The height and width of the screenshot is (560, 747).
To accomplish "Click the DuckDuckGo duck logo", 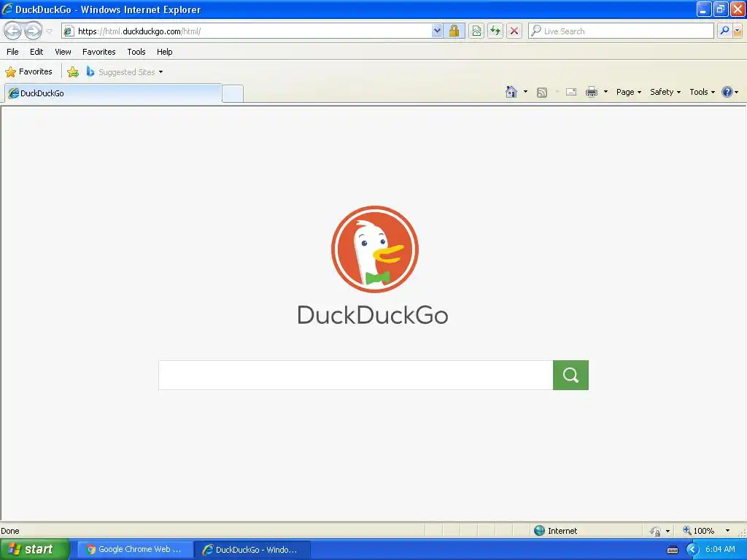I will point(375,249).
